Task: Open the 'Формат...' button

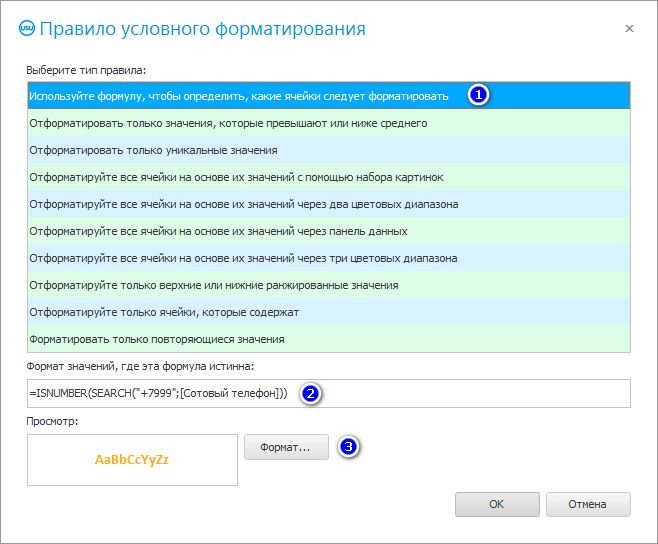Action: (x=286, y=447)
